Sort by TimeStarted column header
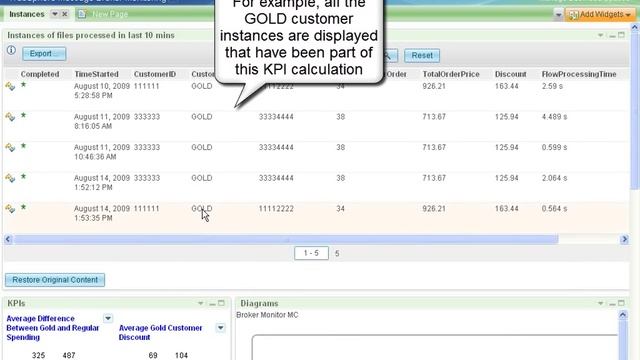This screenshot has width=640, height=360. 96,74
